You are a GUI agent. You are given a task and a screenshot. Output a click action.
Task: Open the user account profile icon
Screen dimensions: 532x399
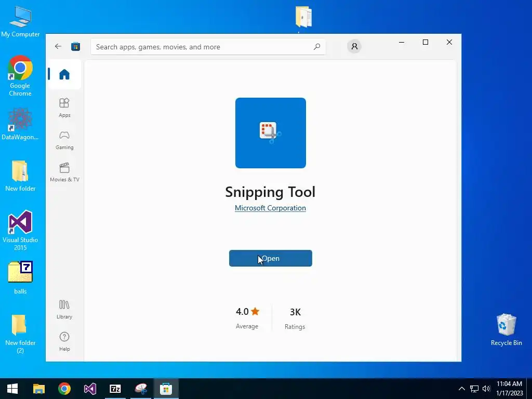(354, 46)
